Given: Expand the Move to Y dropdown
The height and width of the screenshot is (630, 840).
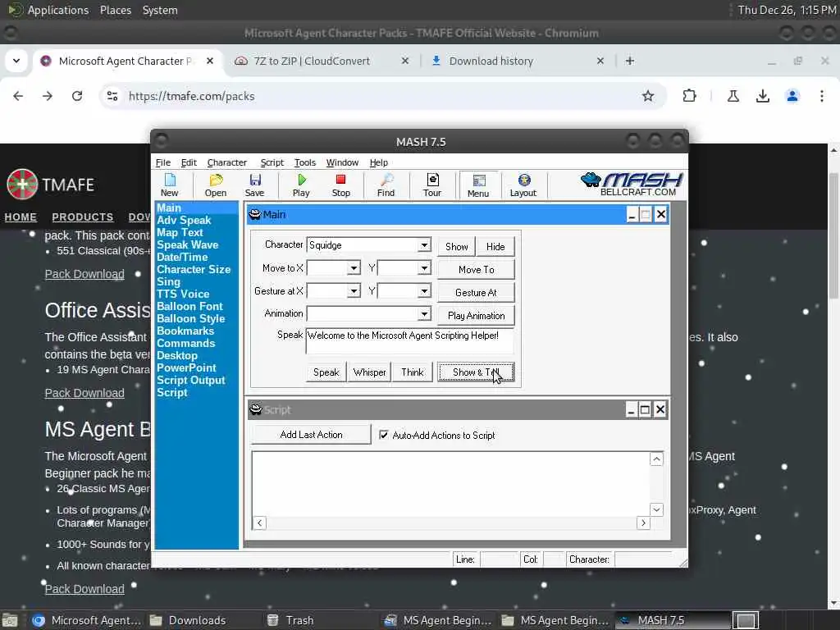Looking at the screenshot, I should pos(424,268).
